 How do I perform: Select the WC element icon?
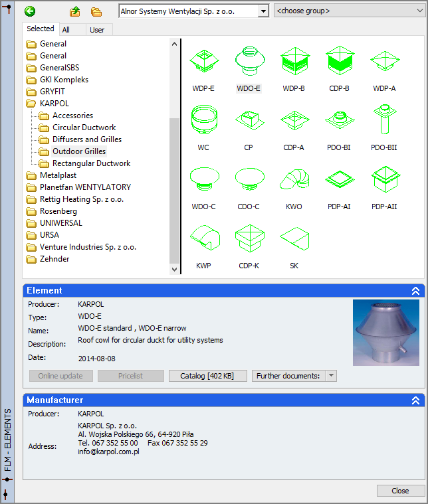(x=203, y=122)
